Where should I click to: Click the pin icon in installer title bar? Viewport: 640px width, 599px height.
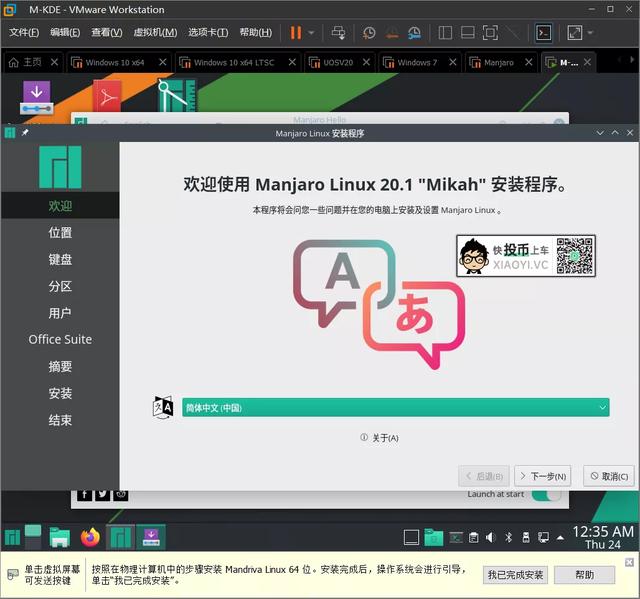point(25,133)
